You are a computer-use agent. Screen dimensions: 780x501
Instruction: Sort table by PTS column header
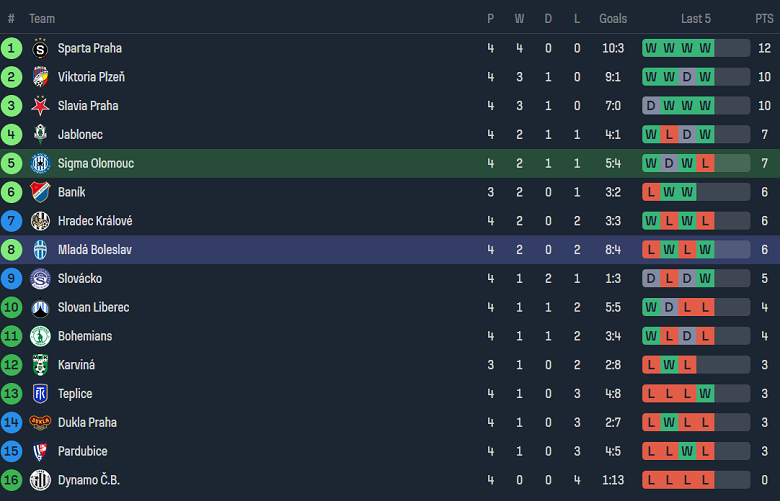(x=764, y=19)
